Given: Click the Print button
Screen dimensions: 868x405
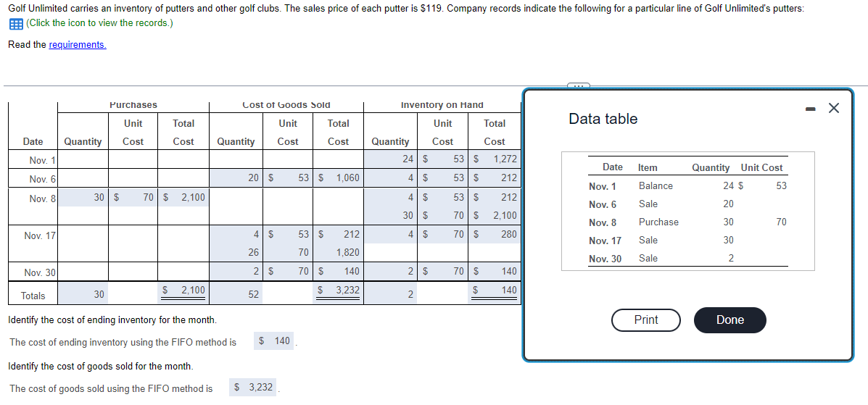Looking at the screenshot, I should [x=646, y=320].
